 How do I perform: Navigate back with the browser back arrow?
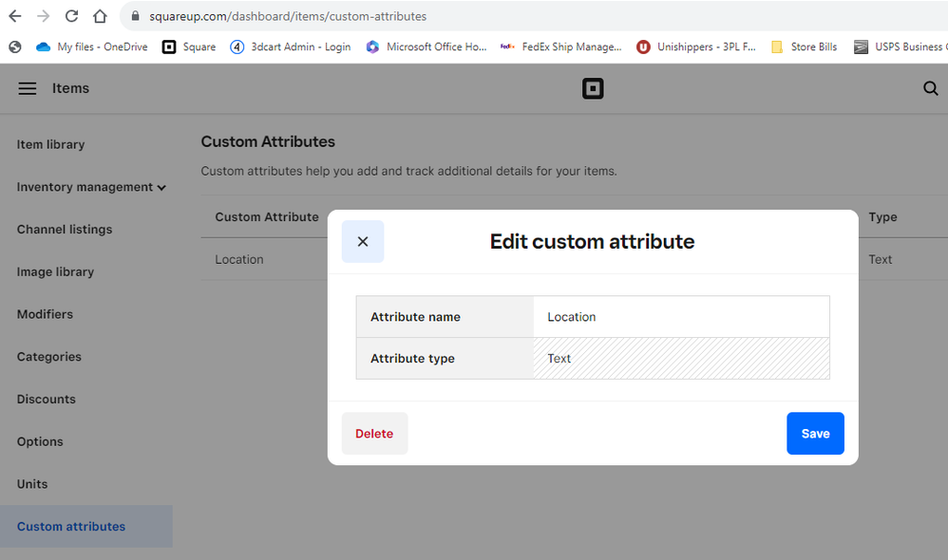coord(13,15)
